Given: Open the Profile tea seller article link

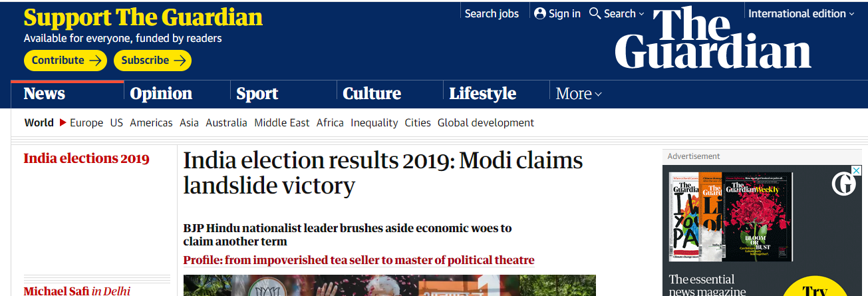Looking at the screenshot, I should (359, 260).
